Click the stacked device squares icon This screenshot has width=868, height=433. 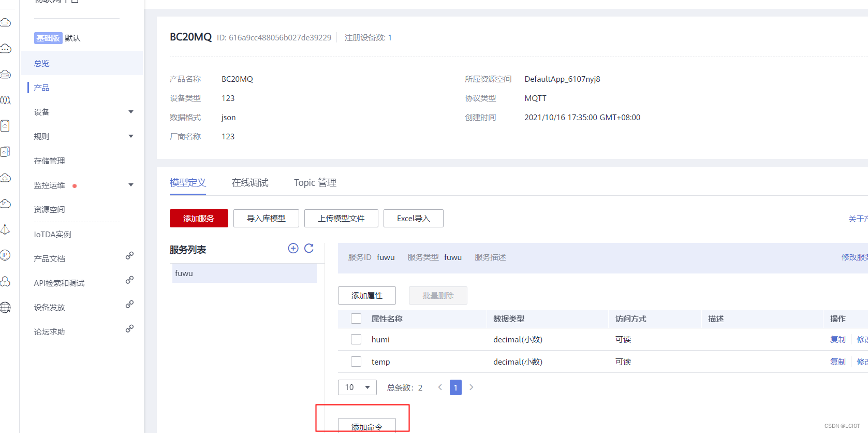5,152
